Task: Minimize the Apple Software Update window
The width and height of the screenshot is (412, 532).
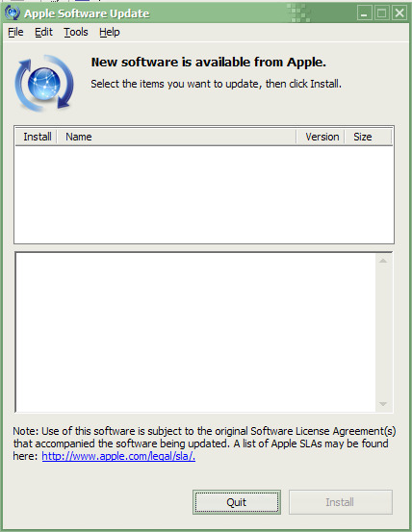Action: pyautogui.click(x=365, y=13)
